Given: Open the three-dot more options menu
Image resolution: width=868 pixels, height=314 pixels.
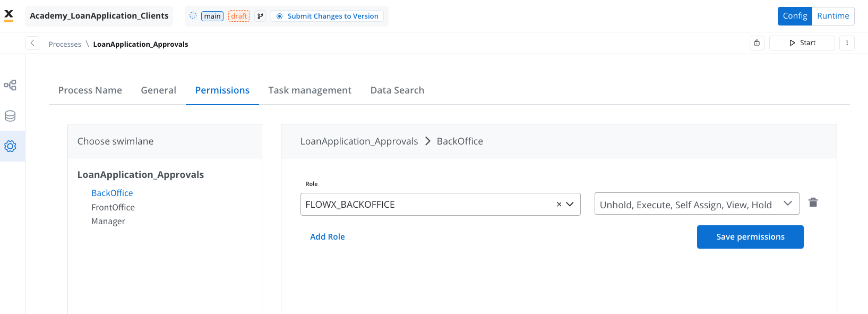Looking at the screenshot, I should pos(847,43).
